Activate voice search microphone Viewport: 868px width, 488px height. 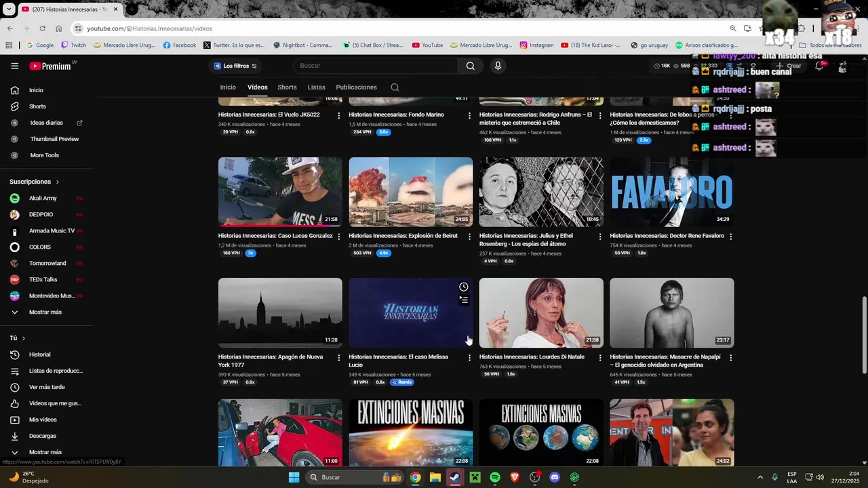pos(498,66)
